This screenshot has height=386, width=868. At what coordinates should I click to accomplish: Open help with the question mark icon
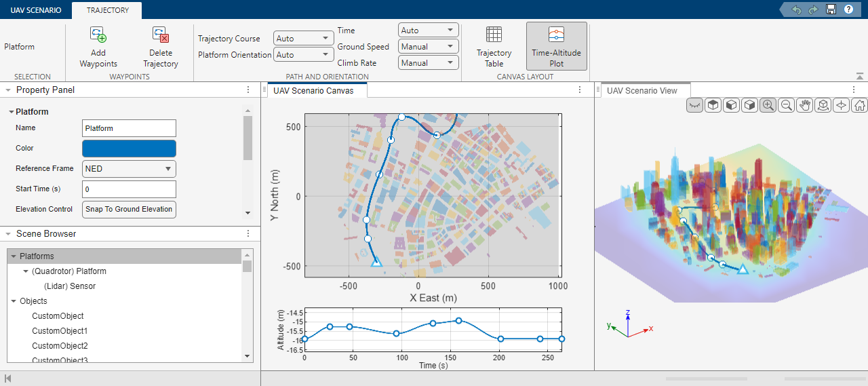[x=848, y=9]
